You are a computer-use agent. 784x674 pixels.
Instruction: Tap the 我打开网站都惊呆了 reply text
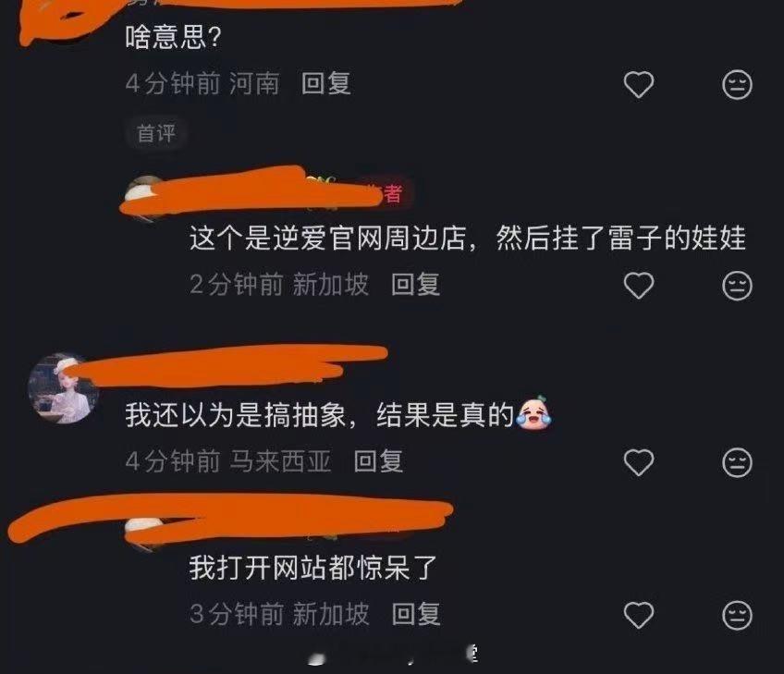313,568
